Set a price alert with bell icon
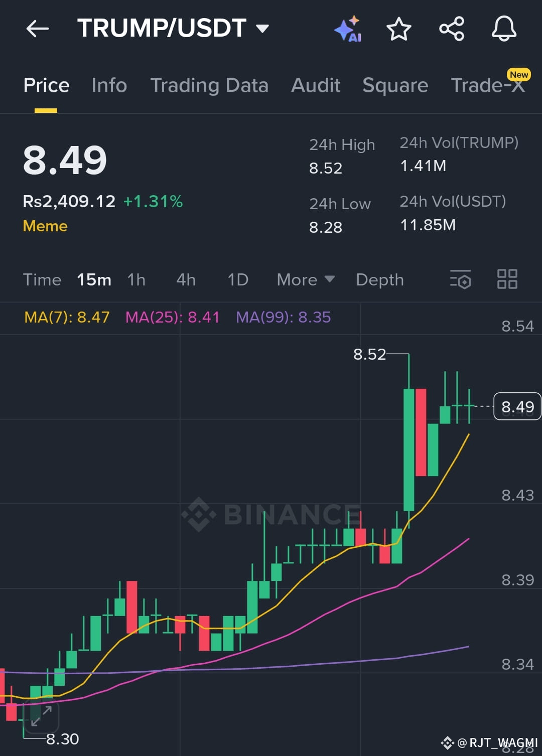Screen dimensions: 542x756 [x=504, y=29]
